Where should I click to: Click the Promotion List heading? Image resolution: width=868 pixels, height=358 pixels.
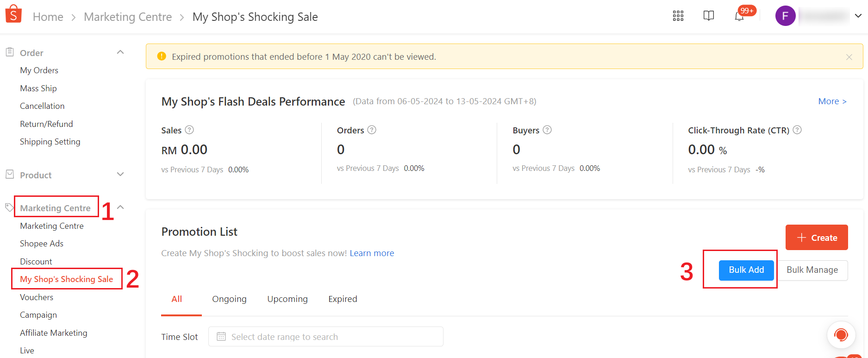pyautogui.click(x=199, y=232)
